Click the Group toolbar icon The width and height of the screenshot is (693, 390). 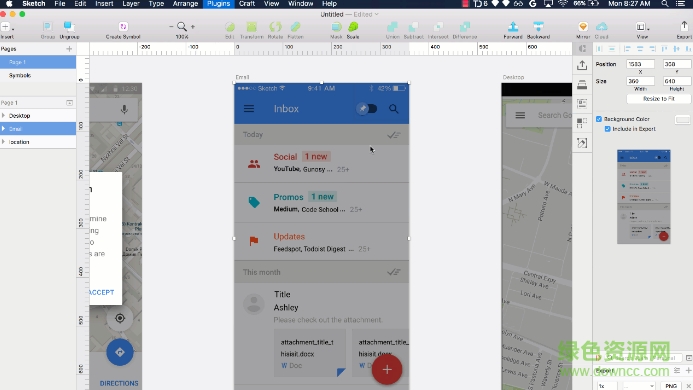tap(47, 27)
